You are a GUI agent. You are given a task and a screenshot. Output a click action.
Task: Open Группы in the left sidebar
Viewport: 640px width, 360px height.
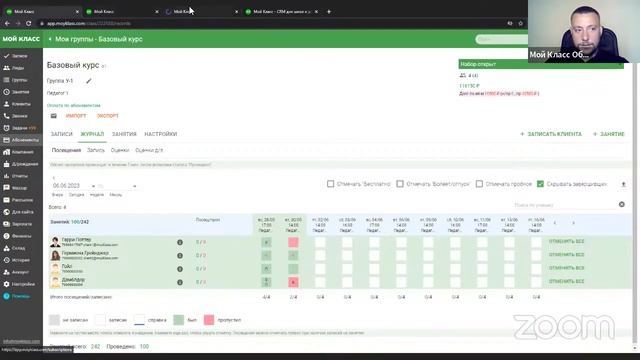(x=19, y=80)
